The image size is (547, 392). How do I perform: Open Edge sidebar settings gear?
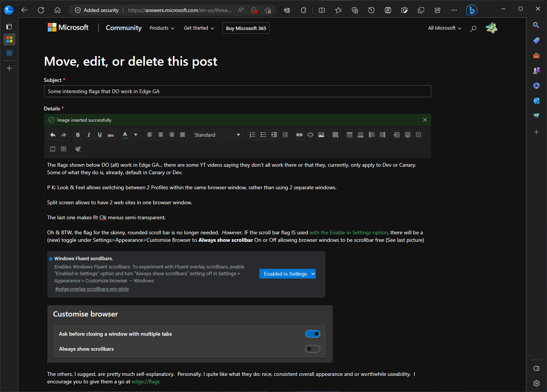point(536,383)
